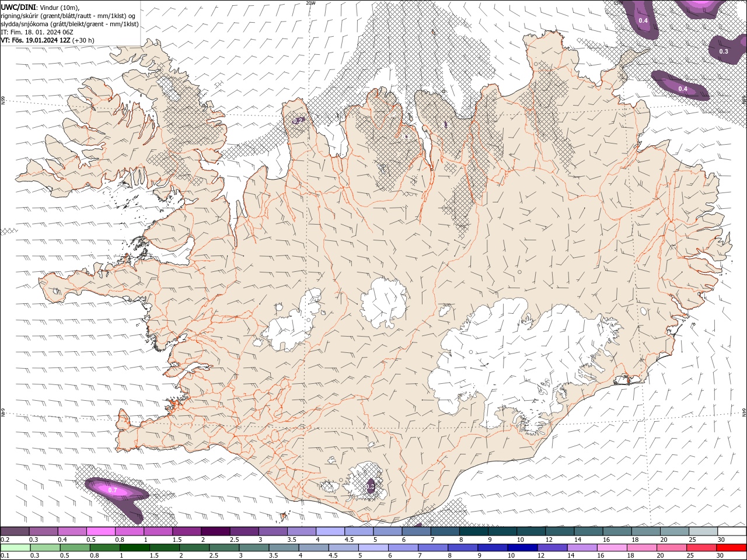Select the green swatch labeled 2 in bottom legend row
Image resolution: width=747 pixels, height=560 pixels.
[194, 548]
